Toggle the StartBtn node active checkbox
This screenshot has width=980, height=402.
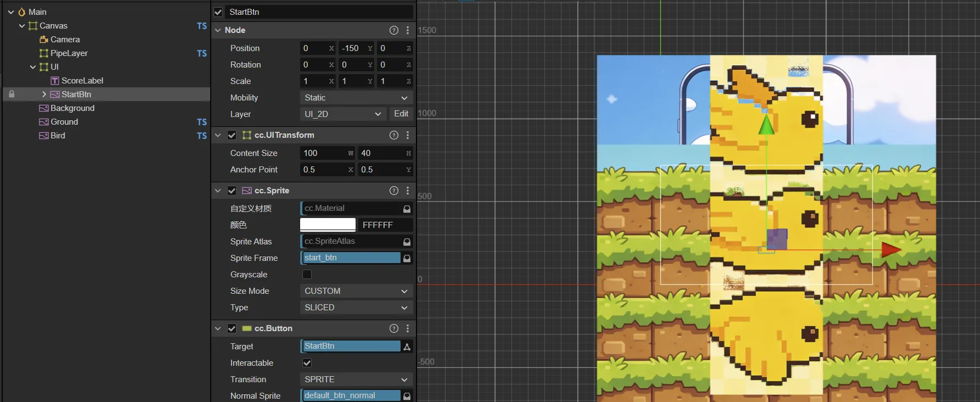tap(218, 12)
